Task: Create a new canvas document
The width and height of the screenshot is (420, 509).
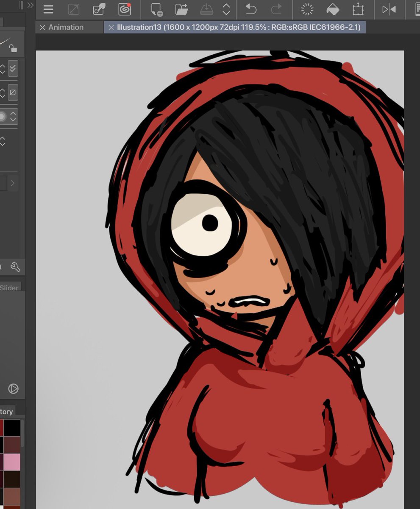Action: pyautogui.click(x=157, y=9)
